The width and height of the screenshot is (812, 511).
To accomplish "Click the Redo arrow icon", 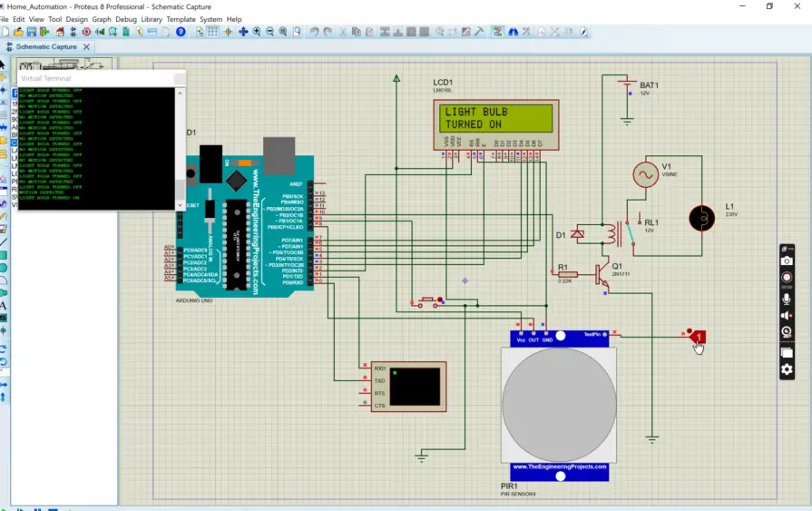I will click(328, 32).
